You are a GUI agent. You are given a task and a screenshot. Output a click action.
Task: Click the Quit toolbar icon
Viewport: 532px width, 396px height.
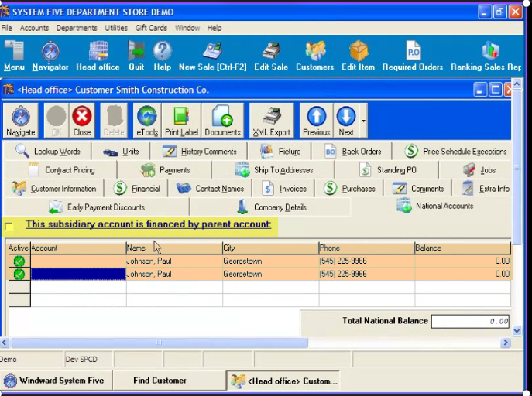tap(136, 56)
